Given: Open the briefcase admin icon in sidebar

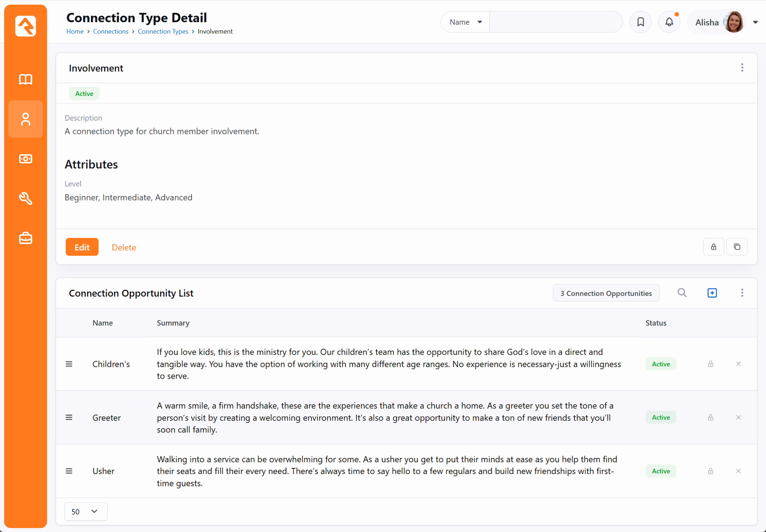Looking at the screenshot, I should pyautogui.click(x=25, y=238).
